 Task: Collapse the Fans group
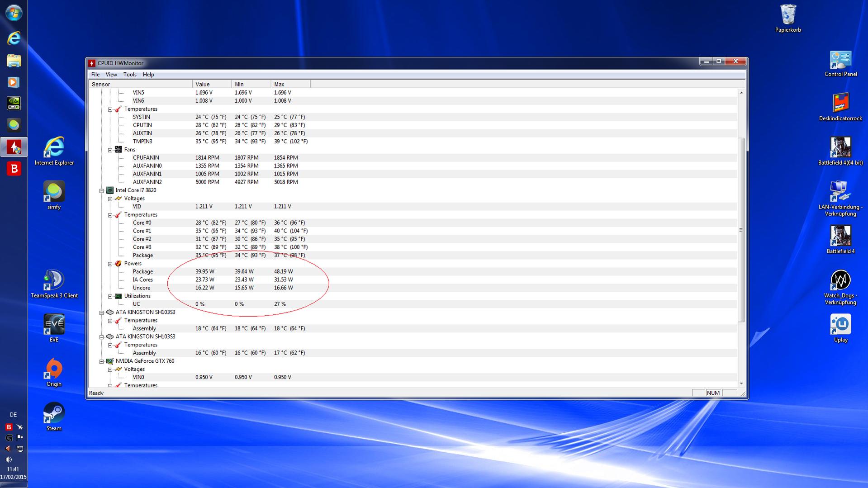coord(110,150)
